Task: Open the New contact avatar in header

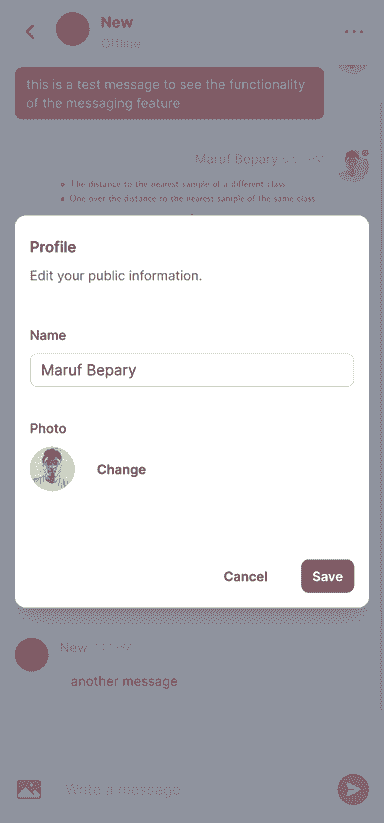Action: point(73,29)
